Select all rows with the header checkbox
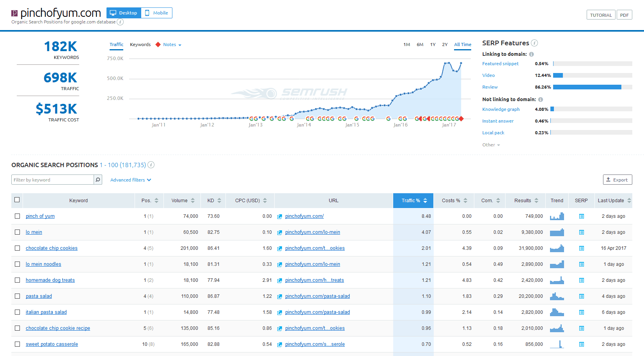The height and width of the screenshot is (356, 644). pos(17,200)
